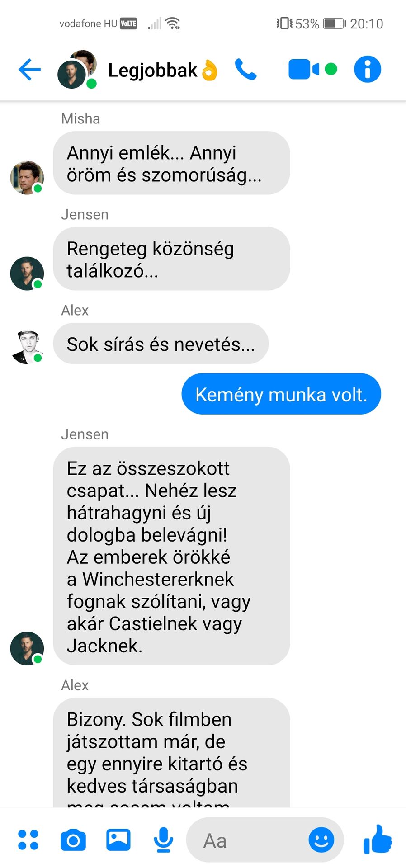Tap the back arrow icon

29,70
